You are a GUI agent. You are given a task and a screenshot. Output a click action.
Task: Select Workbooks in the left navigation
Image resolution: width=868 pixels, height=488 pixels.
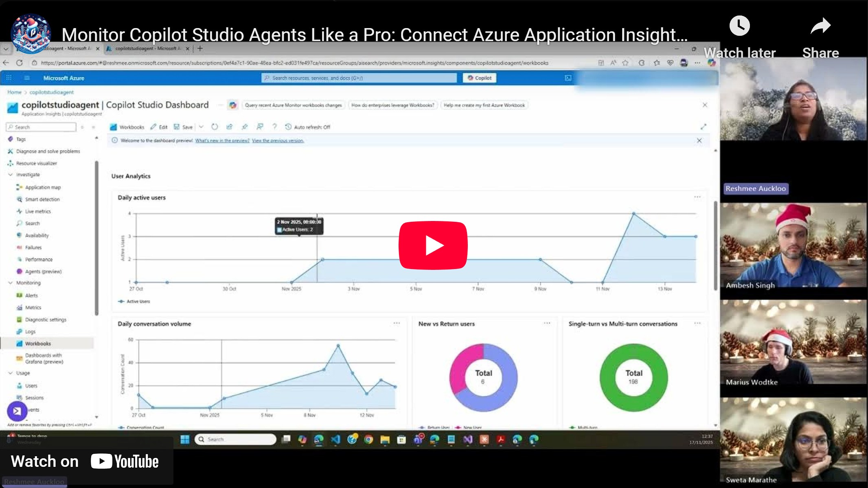pos(38,344)
